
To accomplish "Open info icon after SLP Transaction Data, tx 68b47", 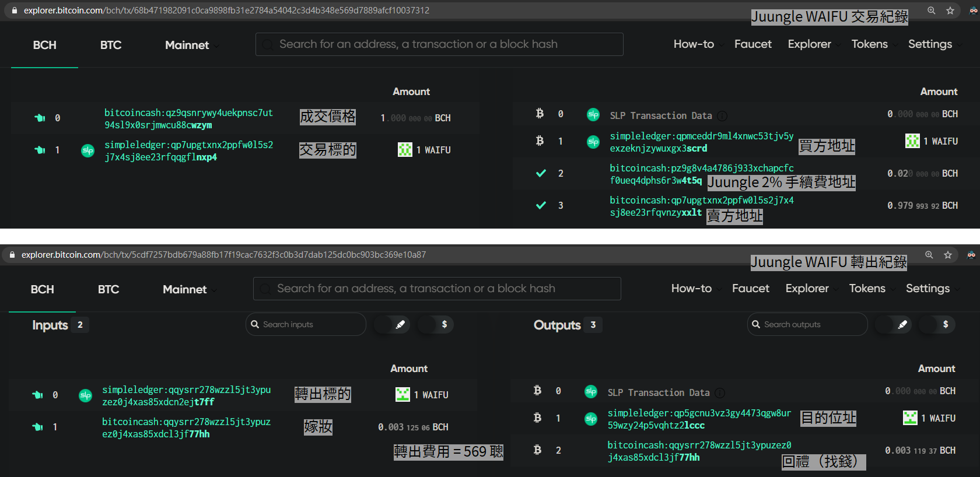I will tap(722, 115).
